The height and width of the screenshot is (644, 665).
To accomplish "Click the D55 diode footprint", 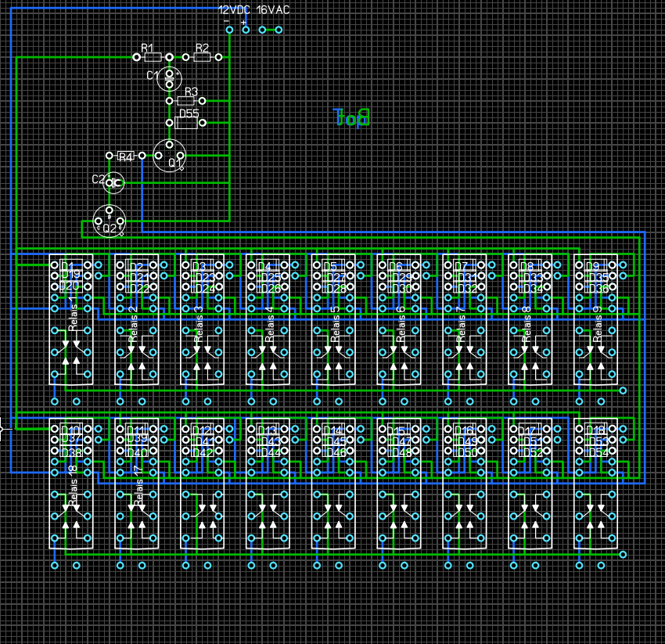I will coord(187,123).
